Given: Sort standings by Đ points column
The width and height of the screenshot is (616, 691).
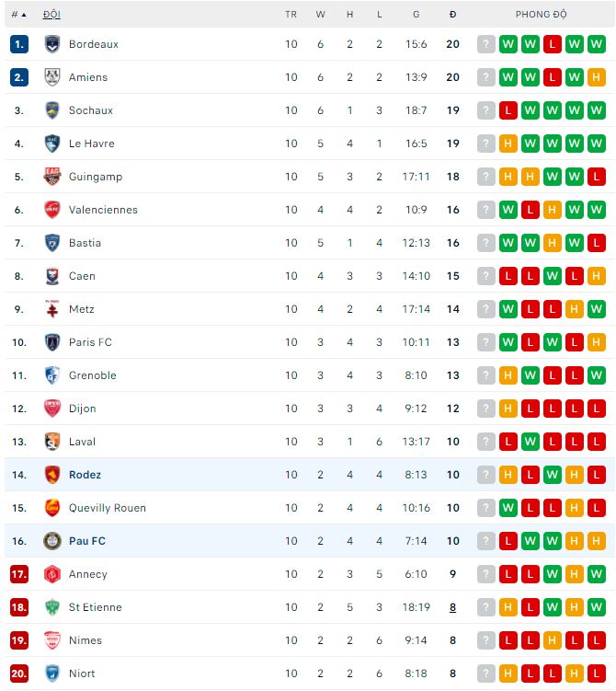Looking at the screenshot, I should pos(452,15).
